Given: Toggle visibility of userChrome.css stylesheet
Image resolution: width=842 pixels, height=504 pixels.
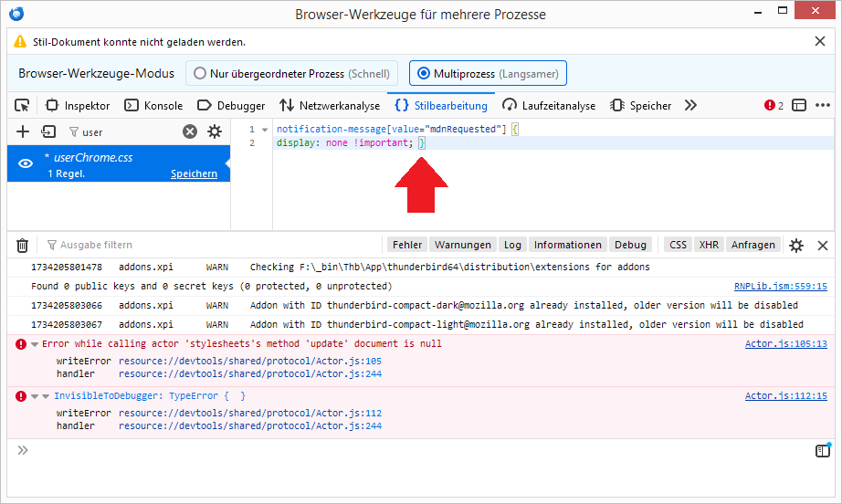Looking at the screenshot, I should 26,163.
